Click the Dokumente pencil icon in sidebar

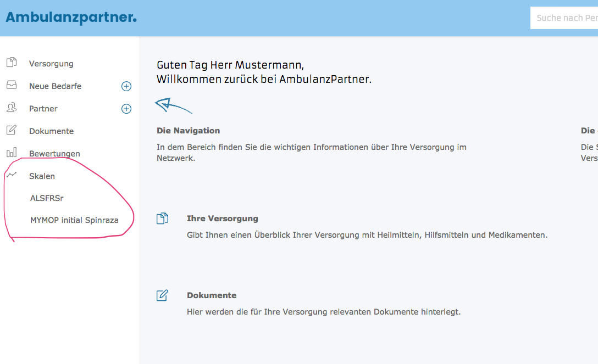pyautogui.click(x=12, y=130)
